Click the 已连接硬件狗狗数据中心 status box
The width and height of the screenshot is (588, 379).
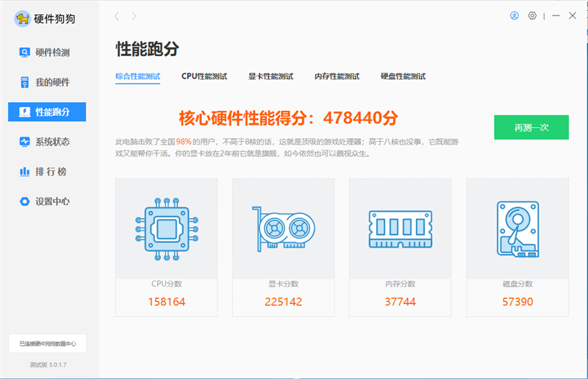pos(48,344)
